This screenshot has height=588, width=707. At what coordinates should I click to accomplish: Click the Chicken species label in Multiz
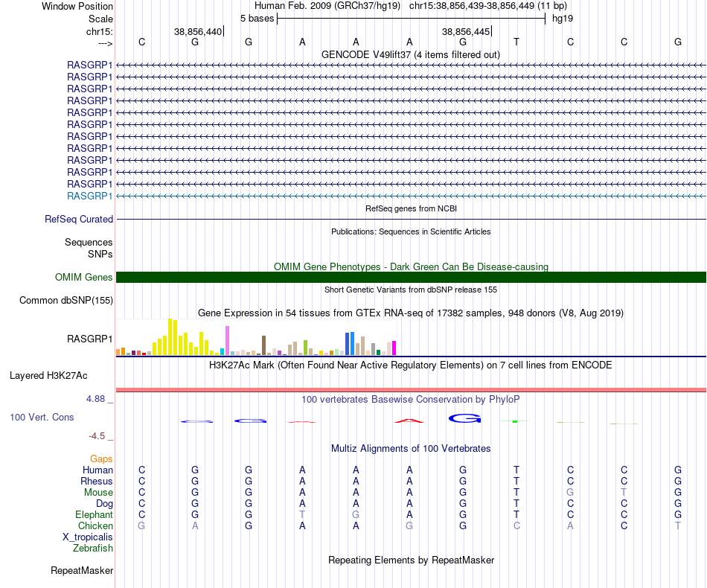point(95,525)
